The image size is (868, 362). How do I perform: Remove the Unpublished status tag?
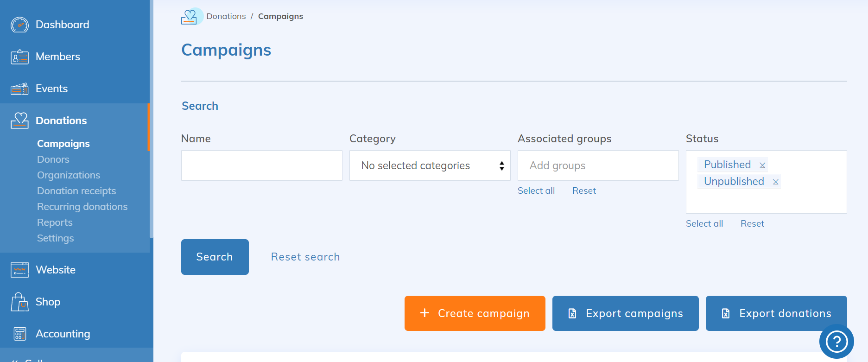(x=775, y=182)
